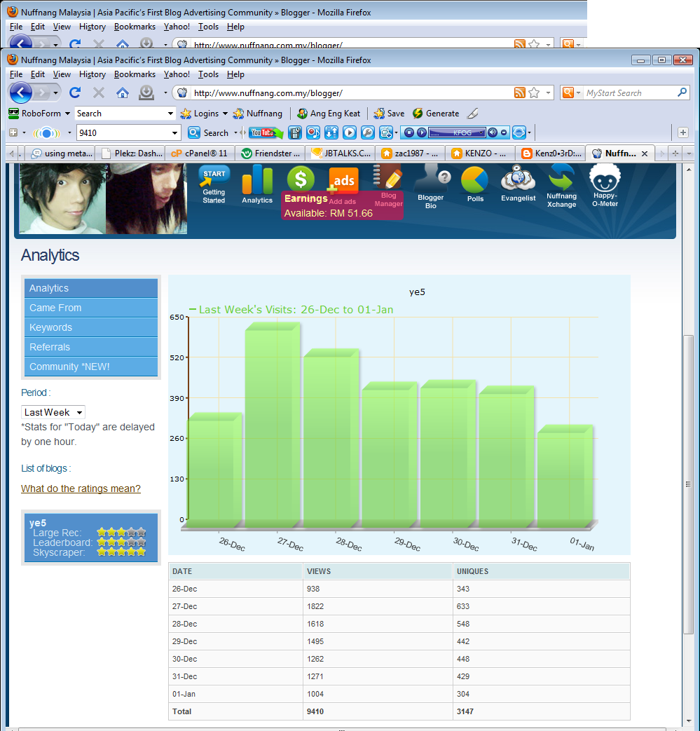Screen dimensions: 700x731
Task: Open the Logins dropdown on RoboForm toolbar
Action: pos(225,114)
